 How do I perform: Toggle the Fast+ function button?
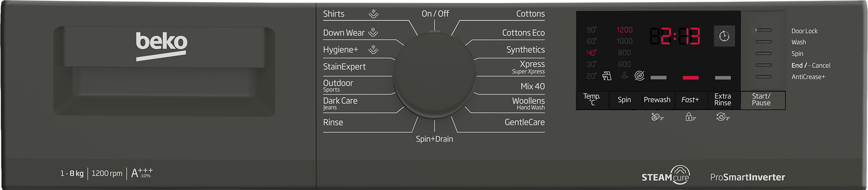[x=690, y=100]
